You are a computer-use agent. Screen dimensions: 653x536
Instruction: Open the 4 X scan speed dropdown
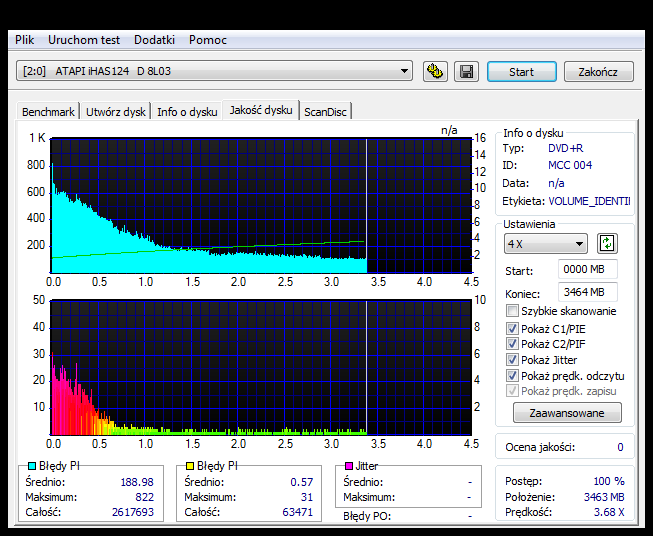(546, 244)
